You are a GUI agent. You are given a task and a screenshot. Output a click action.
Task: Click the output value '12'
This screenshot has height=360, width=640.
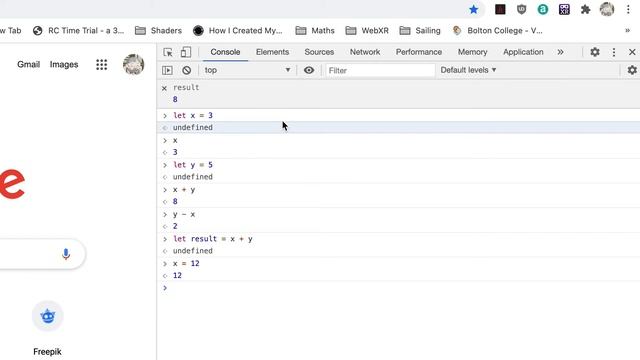(177, 276)
